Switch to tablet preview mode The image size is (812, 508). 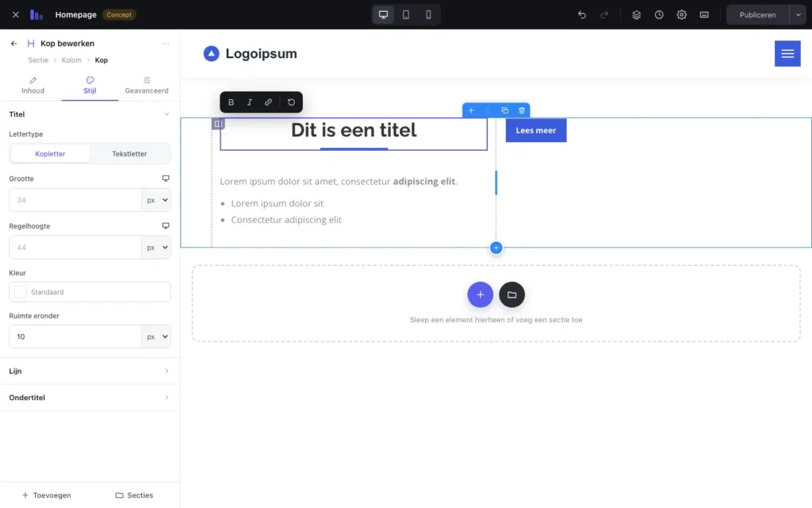click(x=406, y=14)
